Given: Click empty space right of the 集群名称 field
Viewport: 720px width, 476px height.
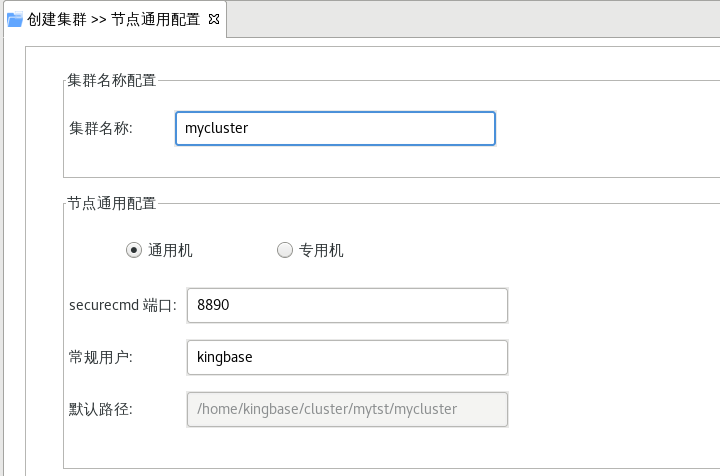Looking at the screenshot, I should pyautogui.click(x=600, y=128).
